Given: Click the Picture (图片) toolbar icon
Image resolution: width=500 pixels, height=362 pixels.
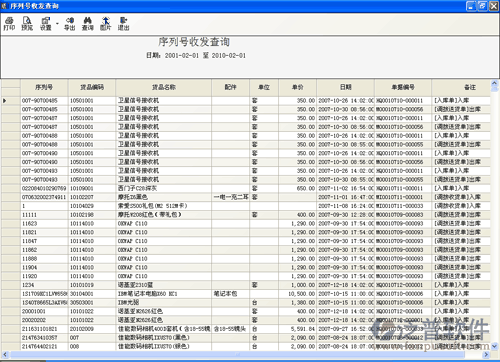Looking at the screenshot, I should (106, 24).
